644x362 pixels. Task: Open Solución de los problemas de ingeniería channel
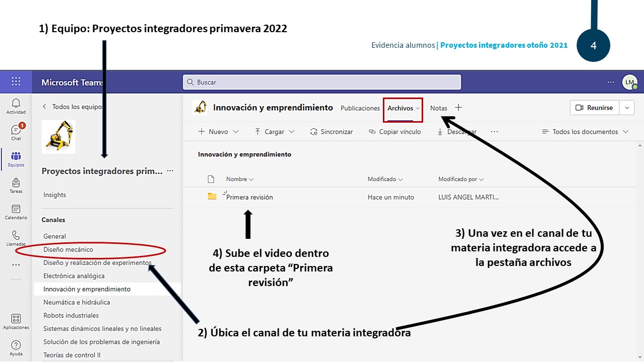pyautogui.click(x=102, y=342)
